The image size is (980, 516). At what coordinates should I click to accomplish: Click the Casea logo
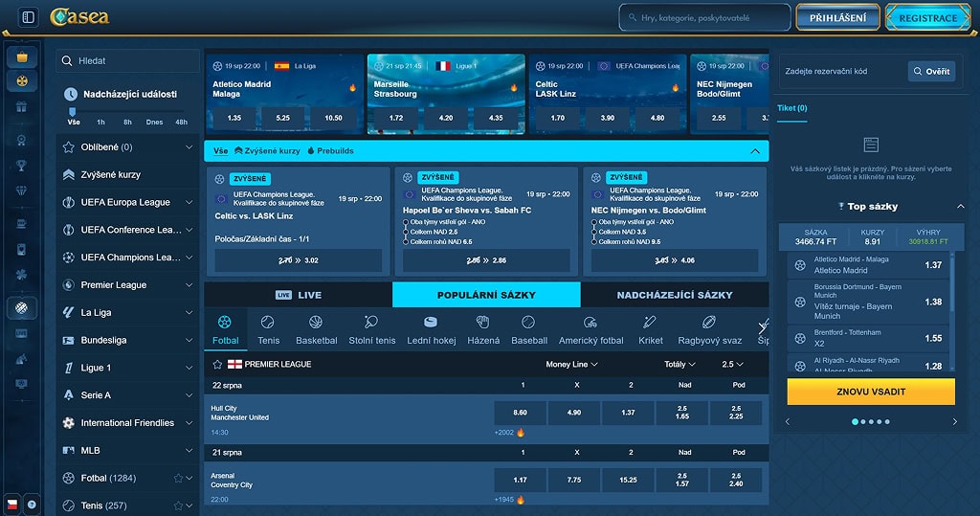(79, 17)
